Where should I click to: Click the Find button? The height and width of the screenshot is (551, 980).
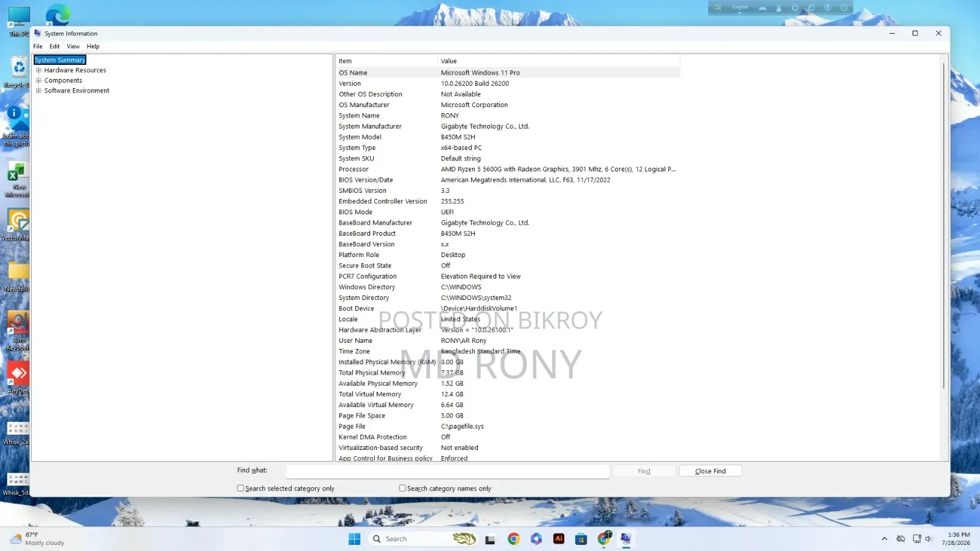(644, 471)
